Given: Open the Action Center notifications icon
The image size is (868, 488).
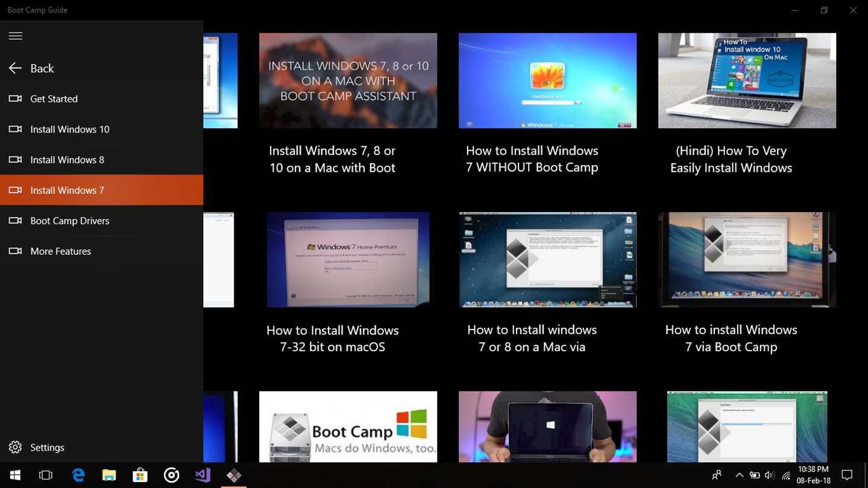Looking at the screenshot, I should click(x=847, y=475).
